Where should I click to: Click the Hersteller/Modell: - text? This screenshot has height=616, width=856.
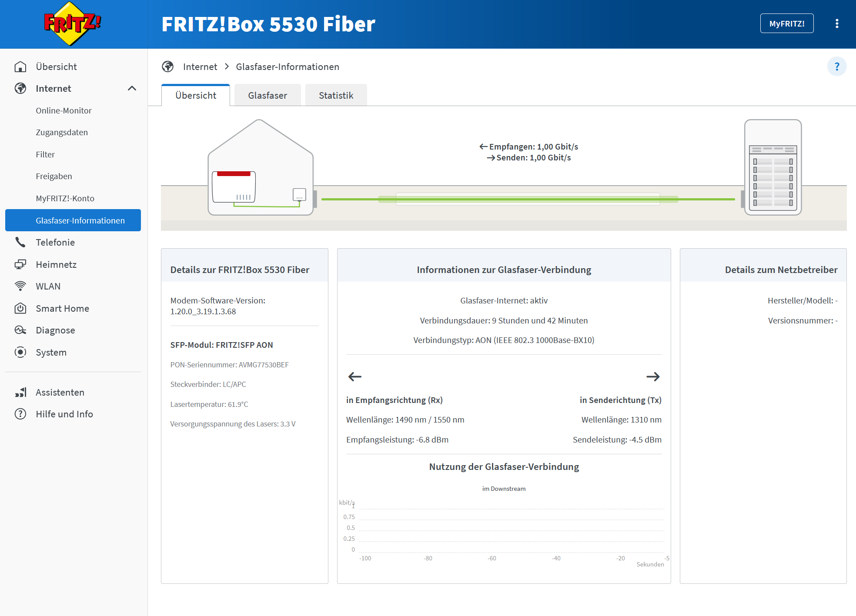(x=802, y=300)
